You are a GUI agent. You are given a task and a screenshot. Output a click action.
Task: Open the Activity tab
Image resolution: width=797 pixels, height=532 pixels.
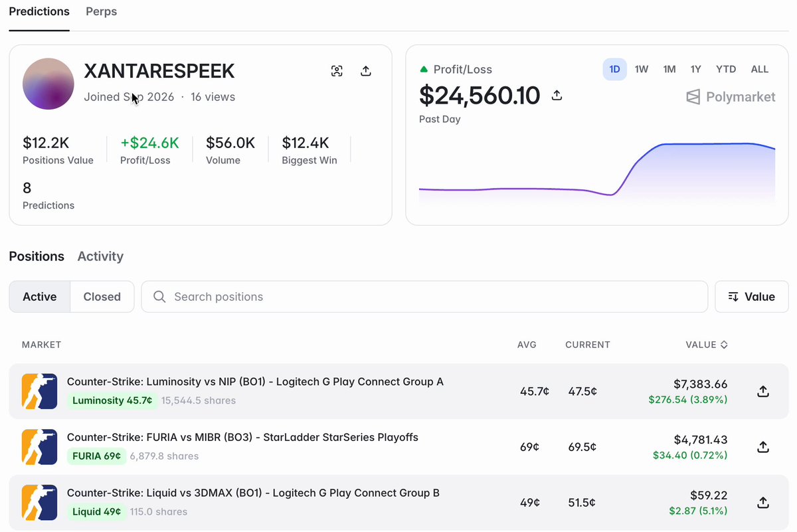100,256
